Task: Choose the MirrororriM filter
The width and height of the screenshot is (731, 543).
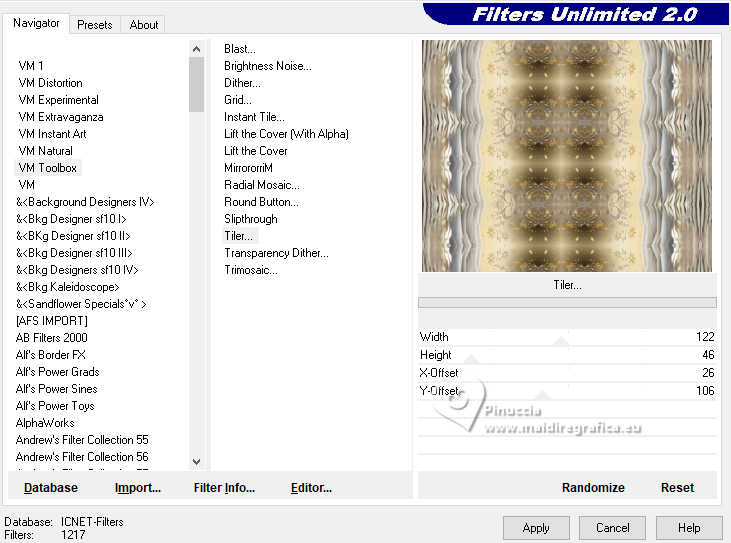Action: 248,168
